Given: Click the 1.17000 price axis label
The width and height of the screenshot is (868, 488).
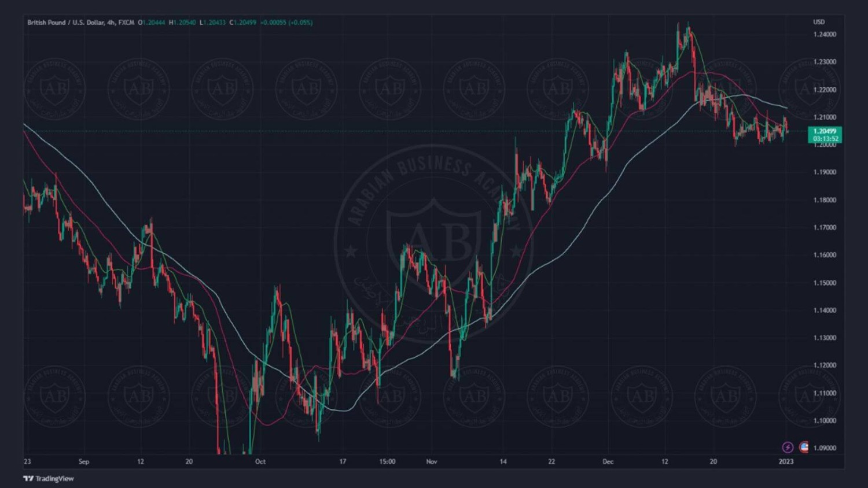Looking at the screenshot, I should coord(825,227).
